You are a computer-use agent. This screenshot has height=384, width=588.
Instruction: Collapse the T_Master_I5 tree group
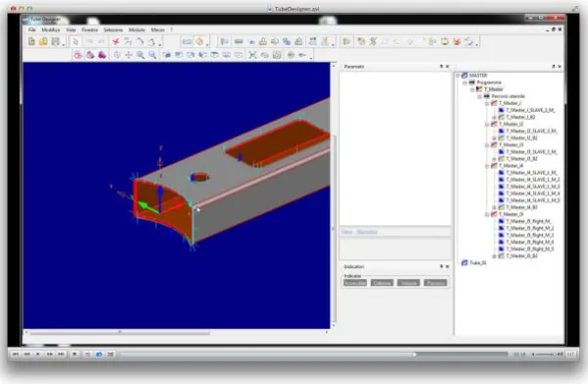point(487,214)
